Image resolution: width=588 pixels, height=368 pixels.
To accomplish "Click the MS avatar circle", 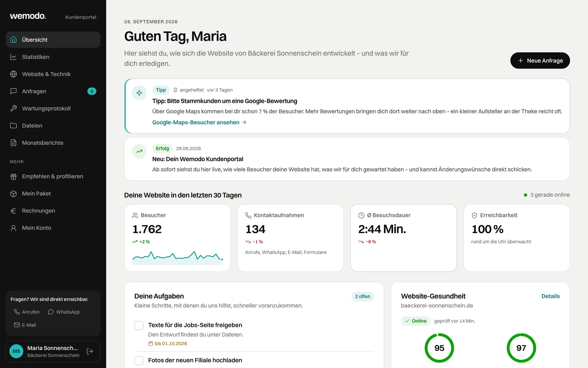I will click(x=16, y=351).
